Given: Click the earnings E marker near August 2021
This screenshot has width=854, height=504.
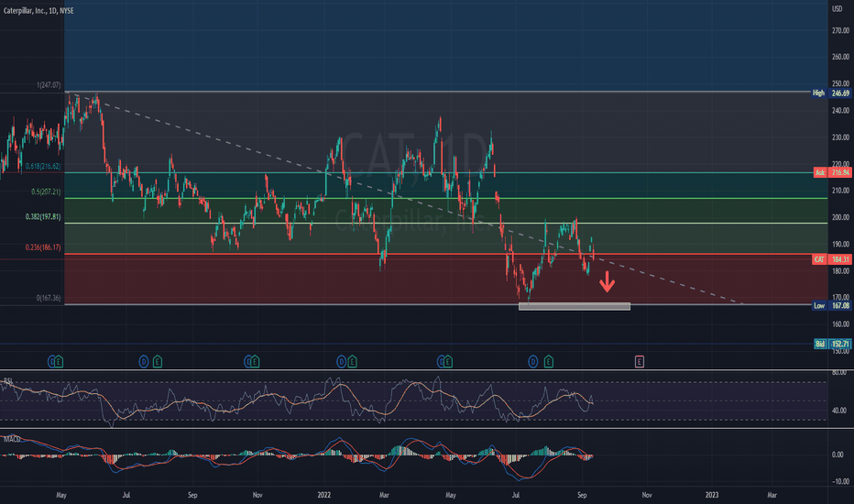Looking at the screenshot, I should pyautogui.click(x=158, y=361).
